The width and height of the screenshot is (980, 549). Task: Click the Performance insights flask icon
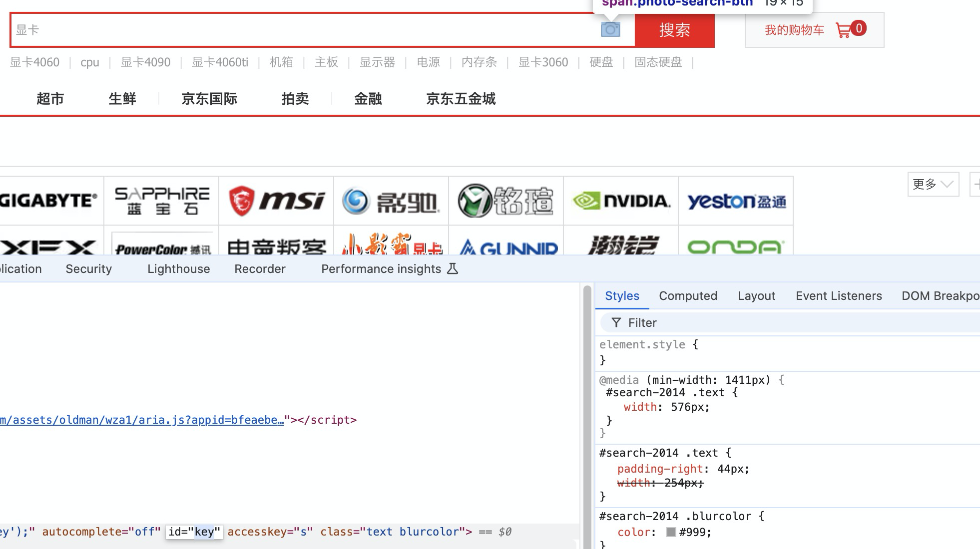point(453,269)
